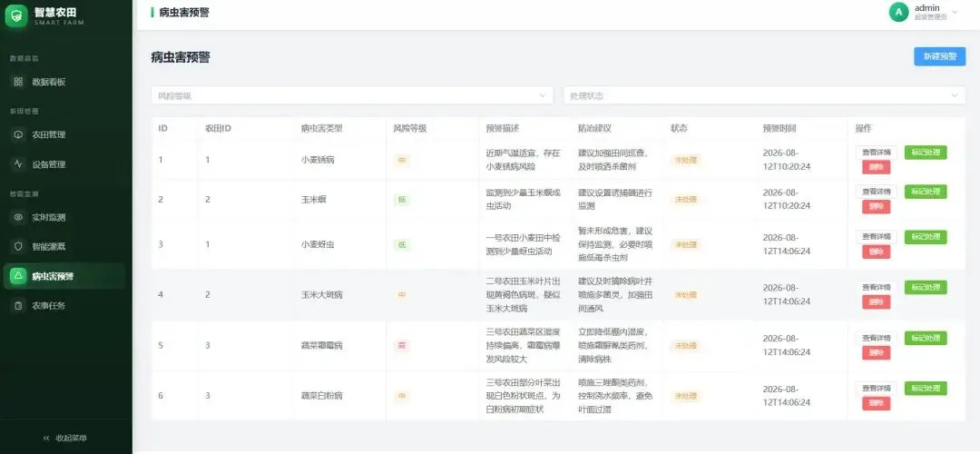Viewport: 980px width, 454px height.
Task: Mark 蔬菜白粉病 alert as processed
Action: [926, 389]
